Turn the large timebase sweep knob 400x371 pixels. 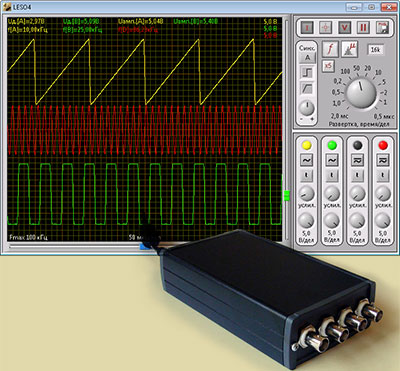point(361,93)
